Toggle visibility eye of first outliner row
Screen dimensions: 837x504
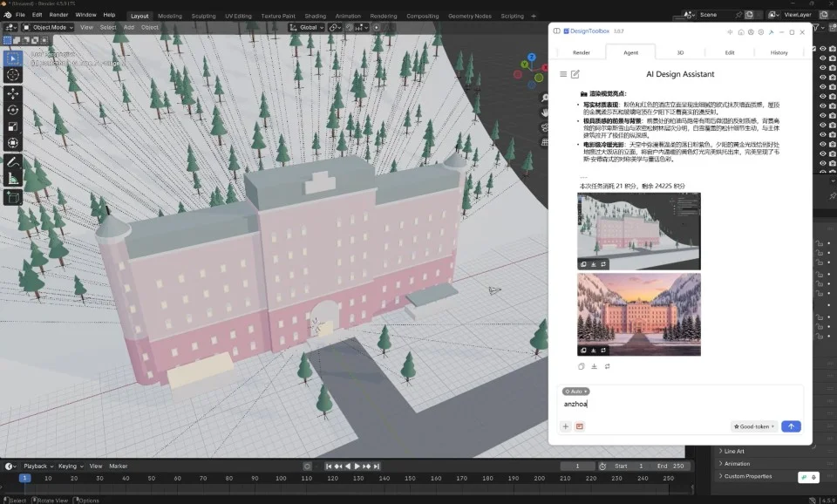coord(822,49)
